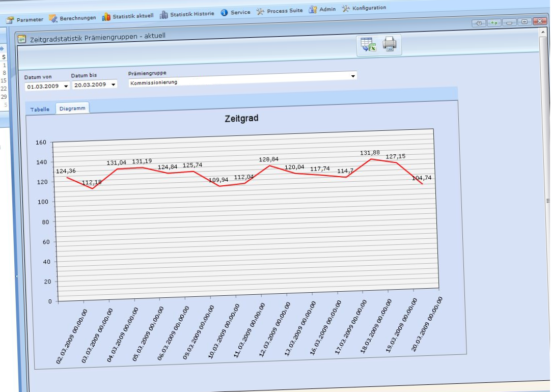This screenshot has height=392, width=551.
Task: Select the Diagramm tab
Action: pyautogui.click(x=72, y=108)
